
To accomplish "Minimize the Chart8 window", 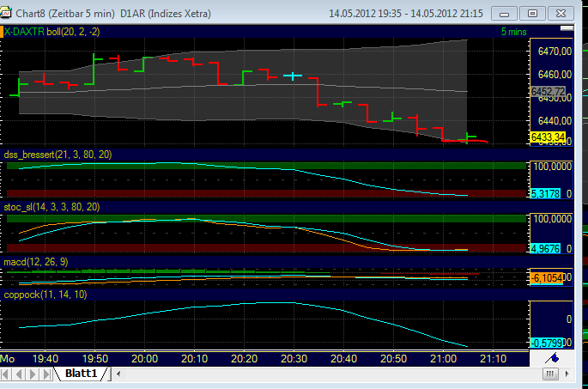I will pyautogui.click(x=504, y=14).
